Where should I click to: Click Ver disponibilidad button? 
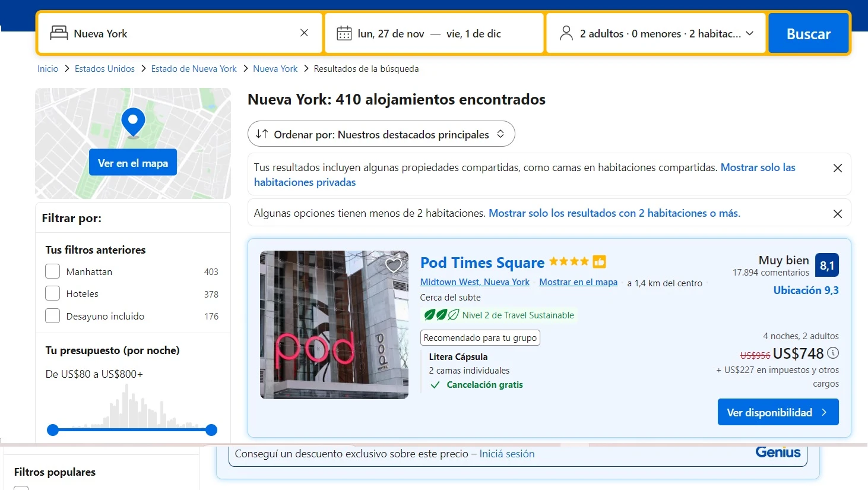pos(778,412)
